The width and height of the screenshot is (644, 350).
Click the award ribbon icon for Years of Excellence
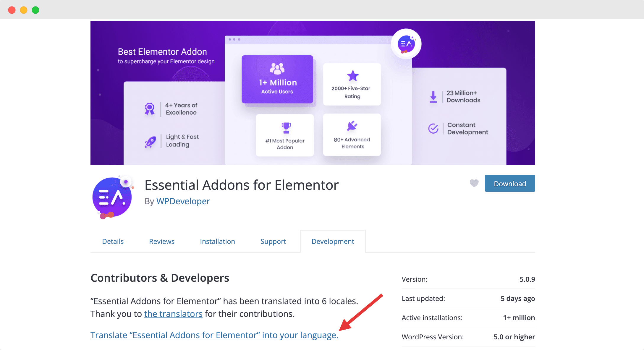tap(150, 109)
